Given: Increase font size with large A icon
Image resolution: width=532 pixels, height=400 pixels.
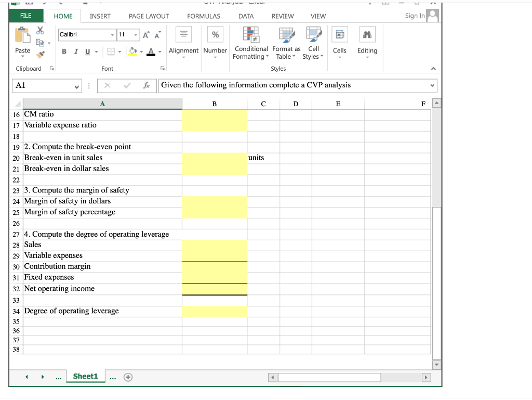Looking at the screenshot, I should [146, 35].
